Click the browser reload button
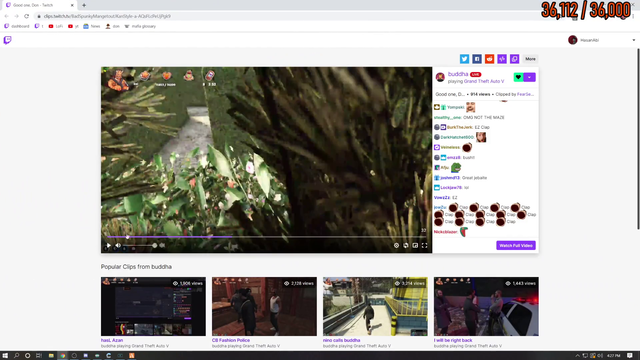The width and height of the screenshot is (640, 360). point(27,16)
